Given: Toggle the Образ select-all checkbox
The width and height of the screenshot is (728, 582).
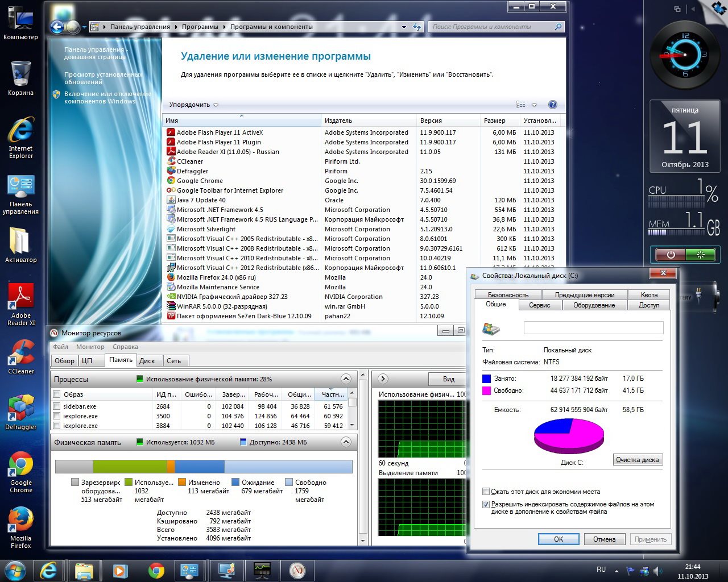Looking at the screenshot, I should [56, 394].
